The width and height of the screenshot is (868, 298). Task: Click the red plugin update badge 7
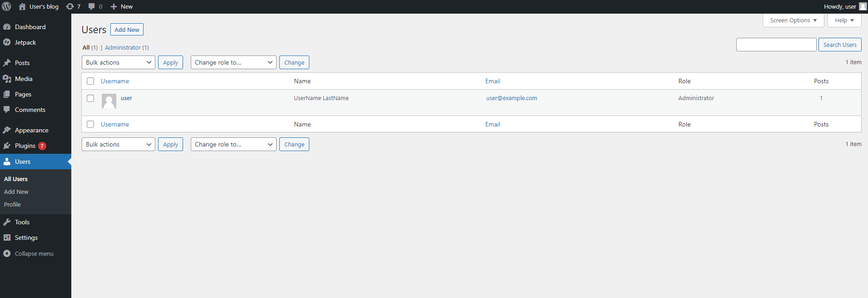(x=42, y=146)
